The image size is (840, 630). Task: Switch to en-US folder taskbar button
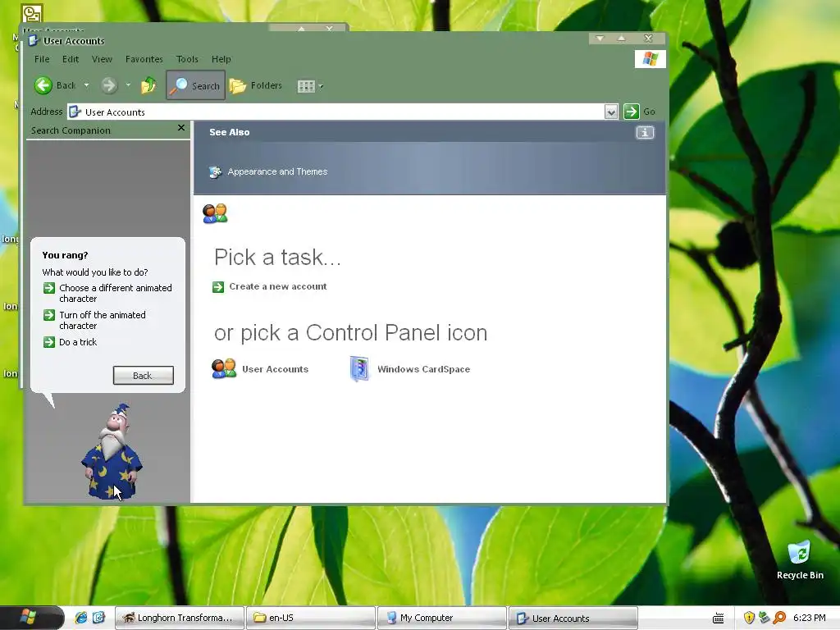tap(311, 618)
